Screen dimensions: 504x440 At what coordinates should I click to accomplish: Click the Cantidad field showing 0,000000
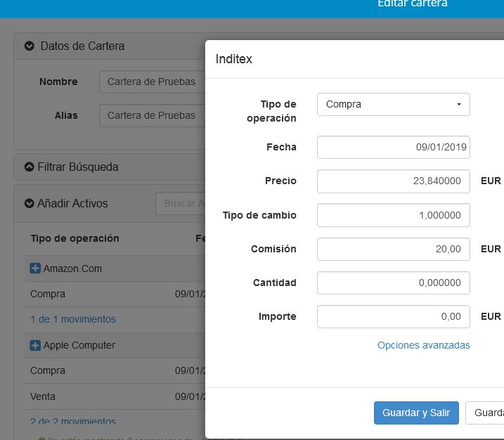pos(394,283)
